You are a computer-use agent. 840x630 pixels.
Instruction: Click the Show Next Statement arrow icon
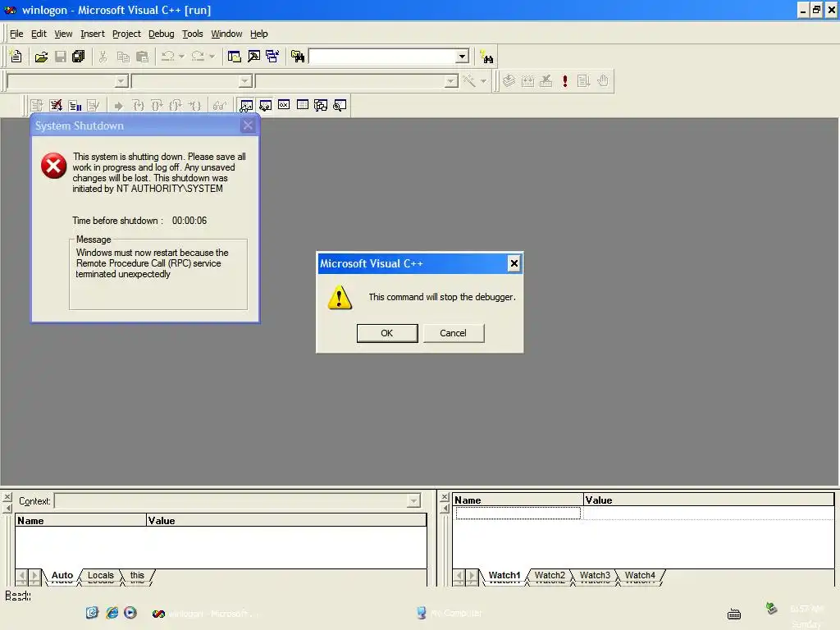point(118,106)
